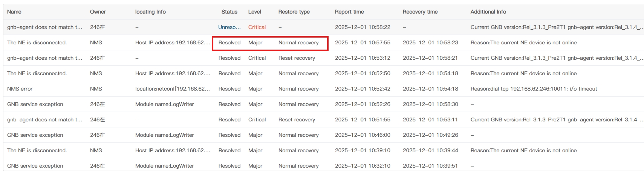This screenshot has height=174, width=644.
Task: Select recovery time 2025-12-01 10:39:44
Action: pos(430,150)
